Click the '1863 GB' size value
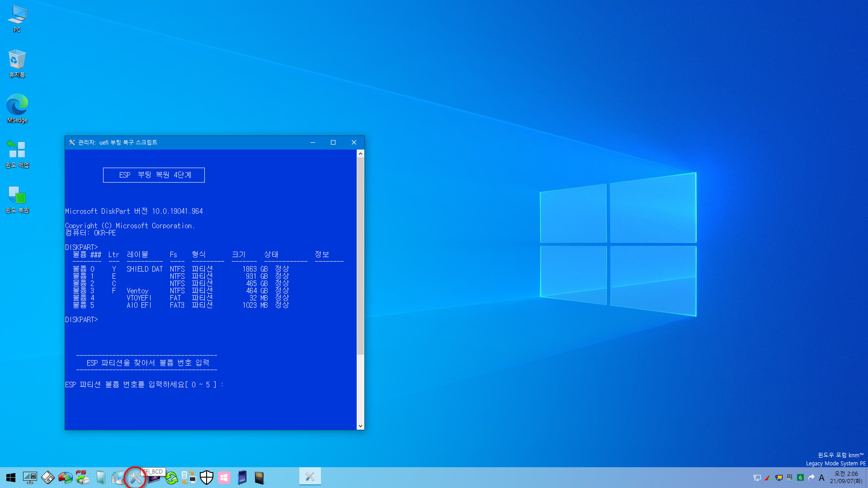 255,269
